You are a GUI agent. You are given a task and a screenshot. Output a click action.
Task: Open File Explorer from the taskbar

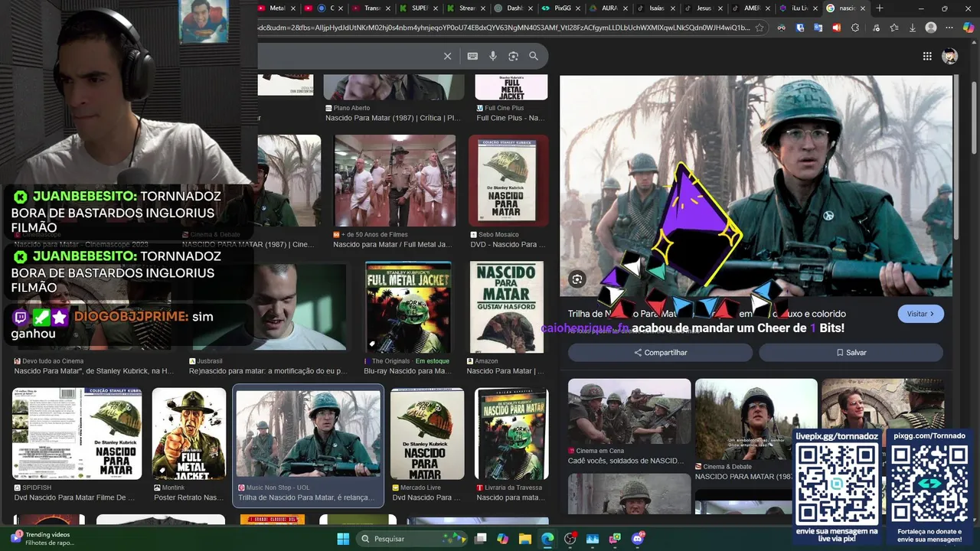(x=525, y=539)
